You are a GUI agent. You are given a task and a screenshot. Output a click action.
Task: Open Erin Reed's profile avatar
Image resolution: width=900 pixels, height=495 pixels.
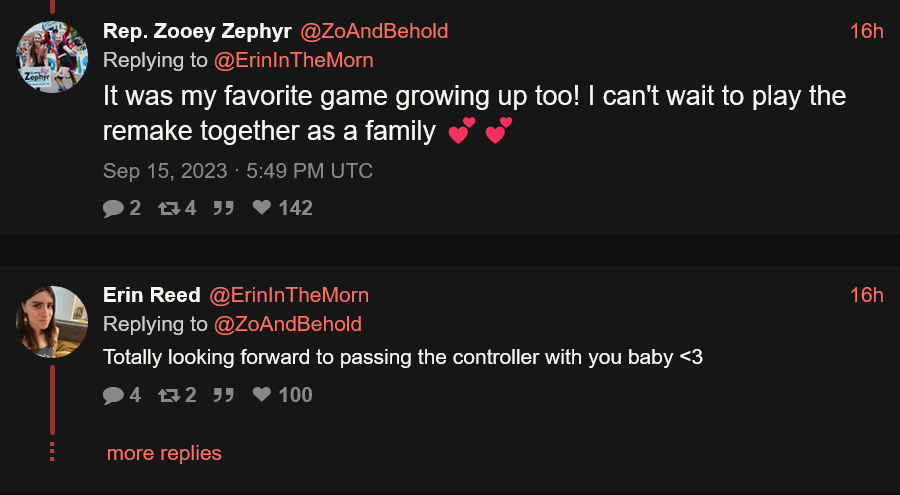[52, 322]
